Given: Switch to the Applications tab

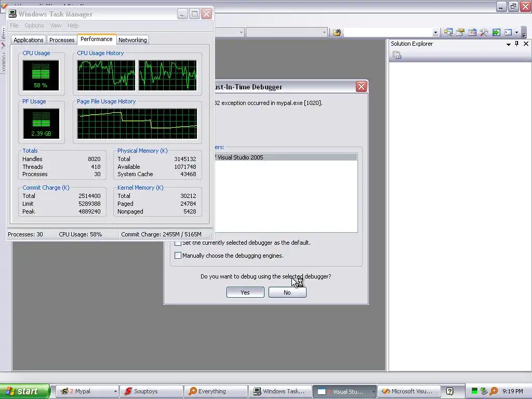Looking at the screenshot, I should [x=29, y=40].
